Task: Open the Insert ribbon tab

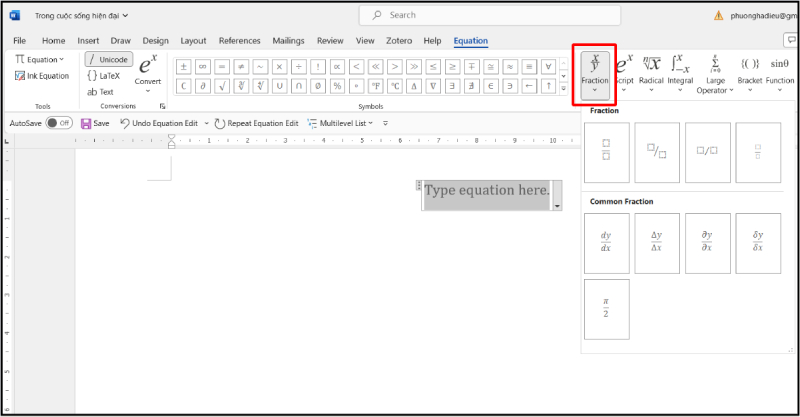Action: [x=86, y=41]
